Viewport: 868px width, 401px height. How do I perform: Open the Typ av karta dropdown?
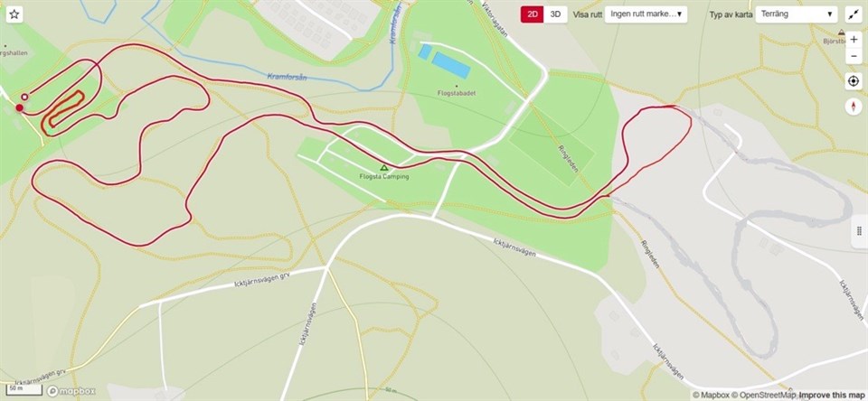796,14
